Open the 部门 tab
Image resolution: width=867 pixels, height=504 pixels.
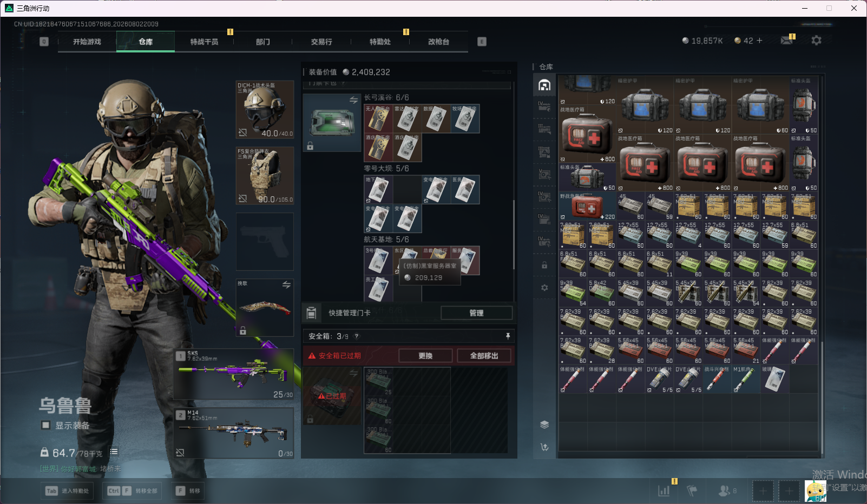point(263,42)
